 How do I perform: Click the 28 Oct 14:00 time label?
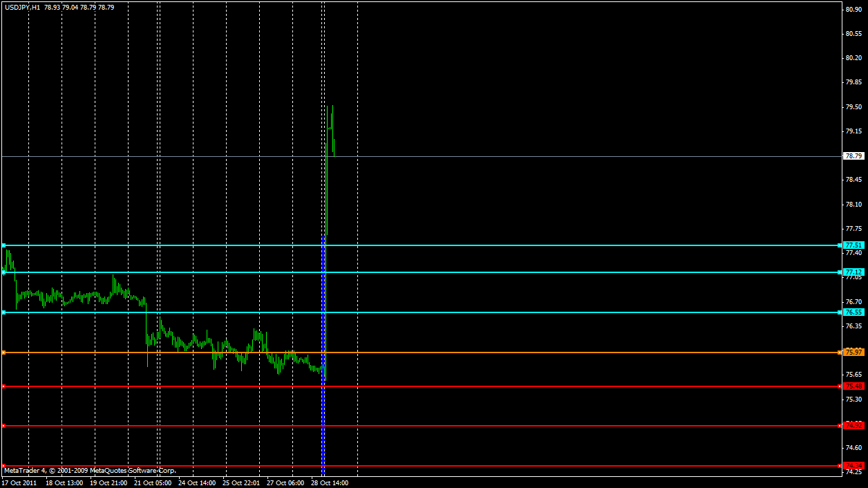coord(330,483)
